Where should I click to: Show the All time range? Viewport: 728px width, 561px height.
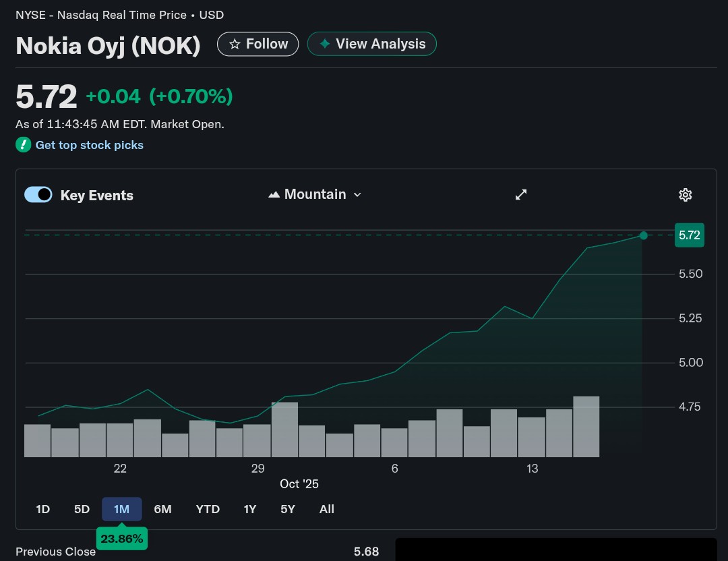(x=326, y=510)
